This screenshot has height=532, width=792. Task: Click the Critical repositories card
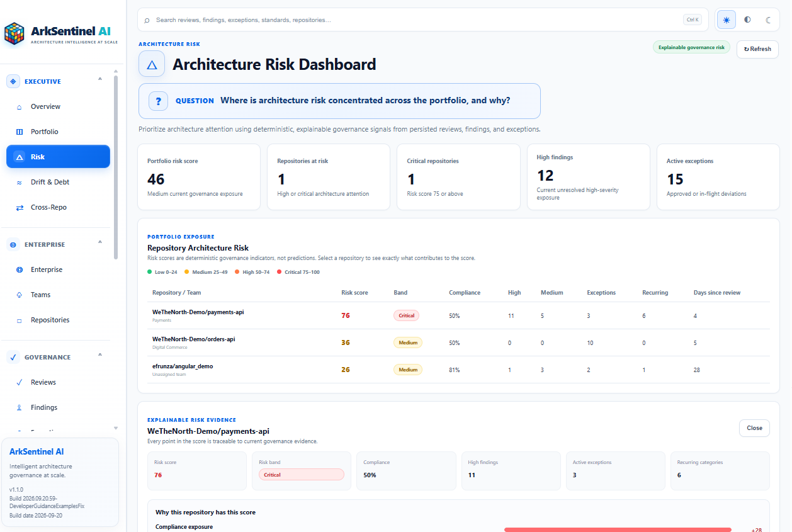pos(458,177)
